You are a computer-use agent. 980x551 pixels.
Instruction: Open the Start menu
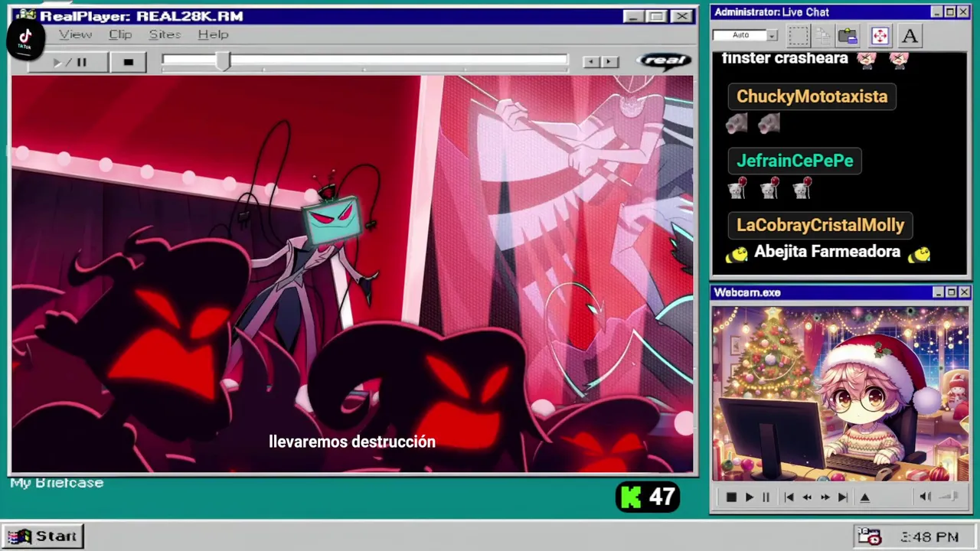click(x=44, y=536)
